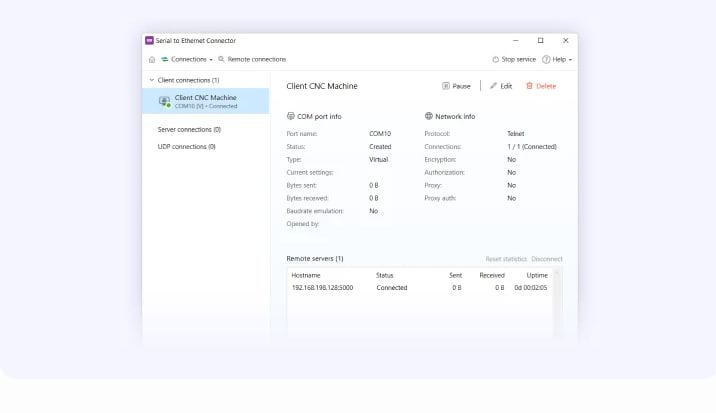
Task: Sort by the Received column header
Action: click(492, 275)
